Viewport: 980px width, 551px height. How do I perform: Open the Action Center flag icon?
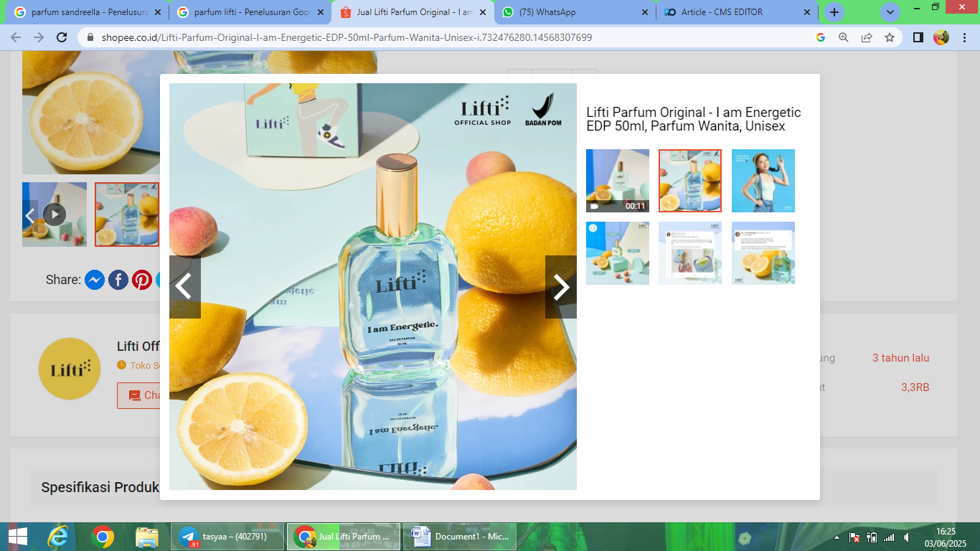pyautogui.click(x=854, y=537)
